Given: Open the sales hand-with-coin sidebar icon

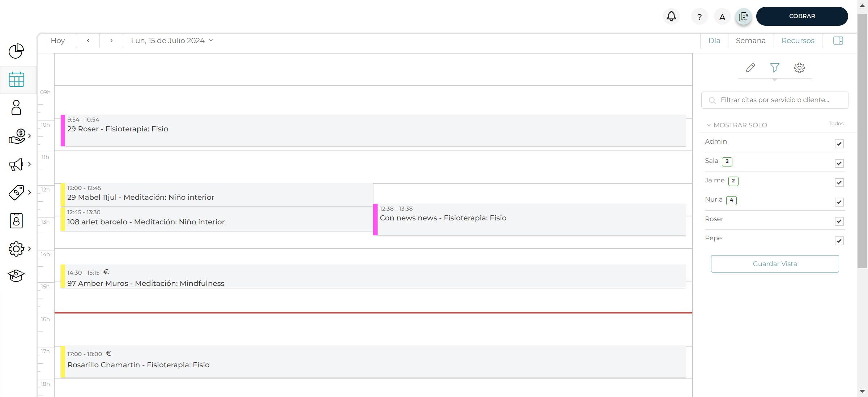Looking at the screenshot, I should [17, 136].
